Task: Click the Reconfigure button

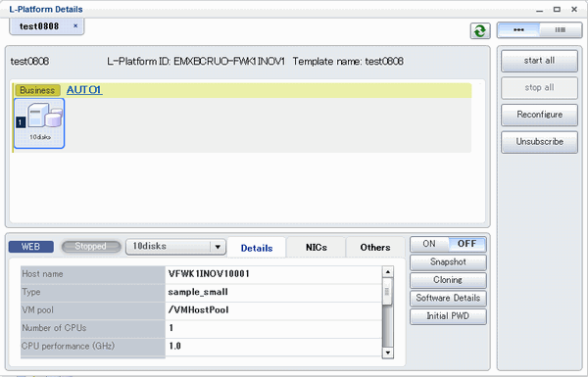Action: (539, 115)
